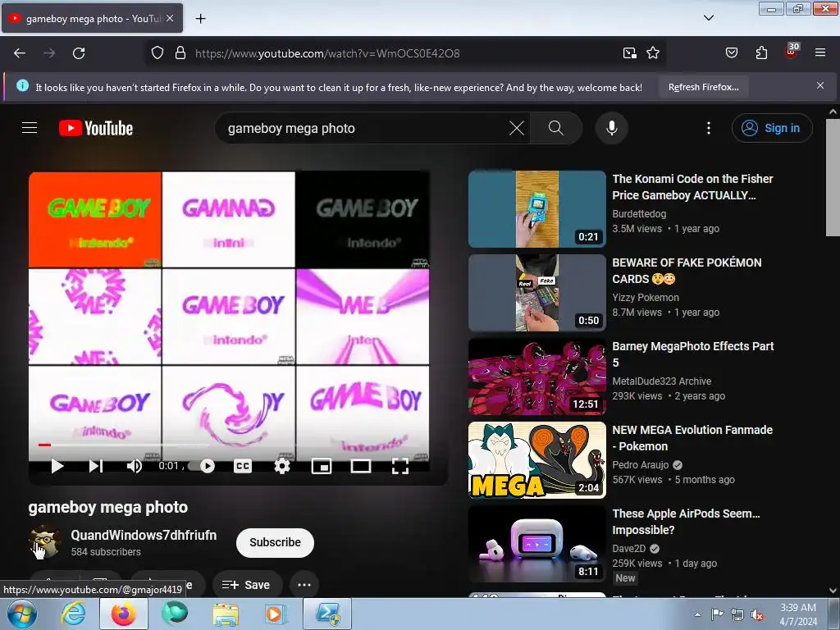840x630 pixels.
Task: Open the tracking protection shield icon
Action: click(157, 53)
